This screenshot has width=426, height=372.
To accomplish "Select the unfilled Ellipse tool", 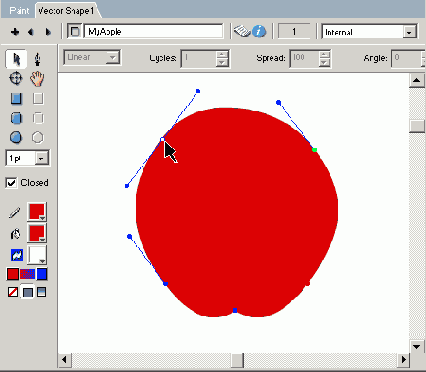I will click(38, 137).
